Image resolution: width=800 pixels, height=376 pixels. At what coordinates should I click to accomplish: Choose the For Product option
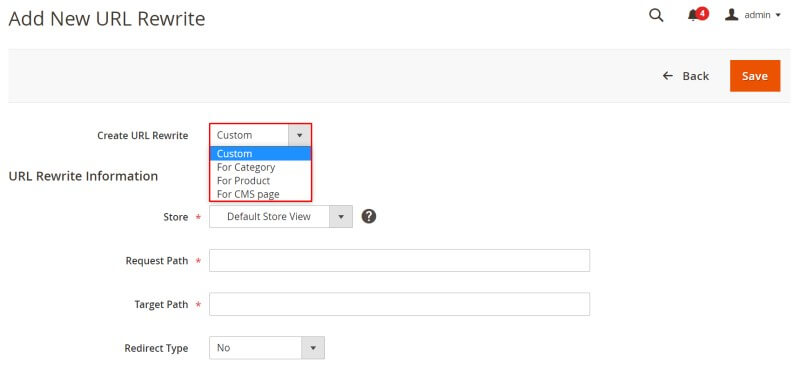click(x=260, y=181)
